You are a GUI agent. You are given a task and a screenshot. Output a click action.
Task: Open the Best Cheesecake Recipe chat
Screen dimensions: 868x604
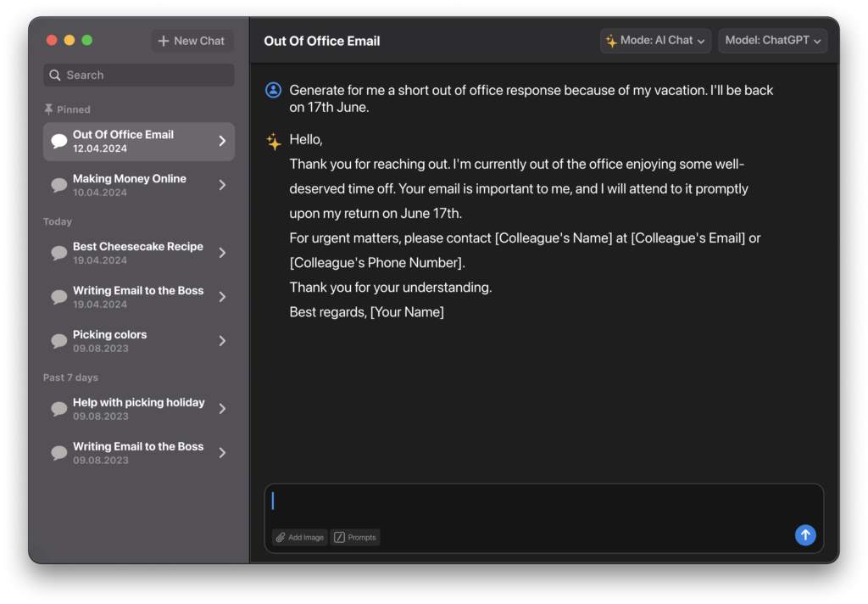138,253
